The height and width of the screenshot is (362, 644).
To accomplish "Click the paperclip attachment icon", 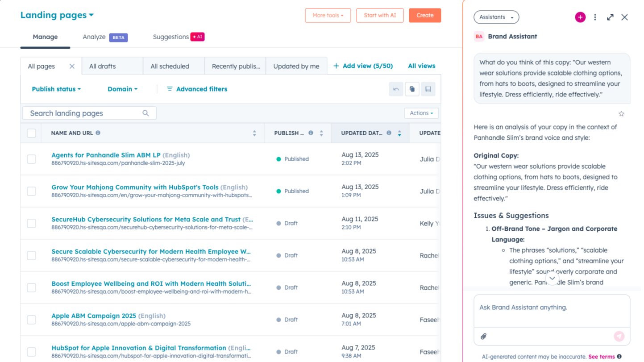I will pyautogui.click(x=483, y=336).
